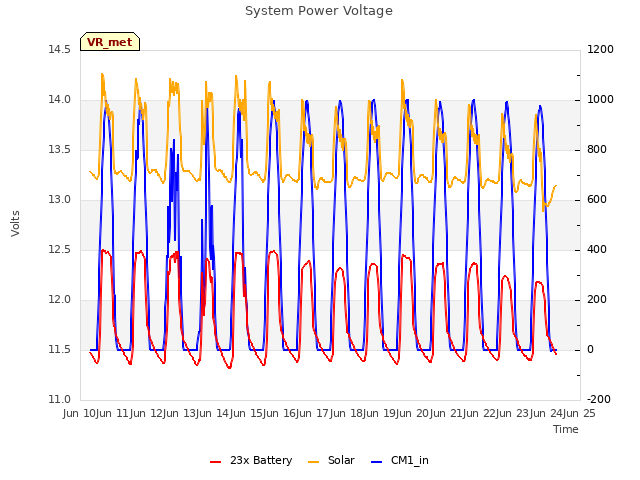640x480 pixels.
Task: Click the orange Solar legend swatch
Action: coord(313,462)
